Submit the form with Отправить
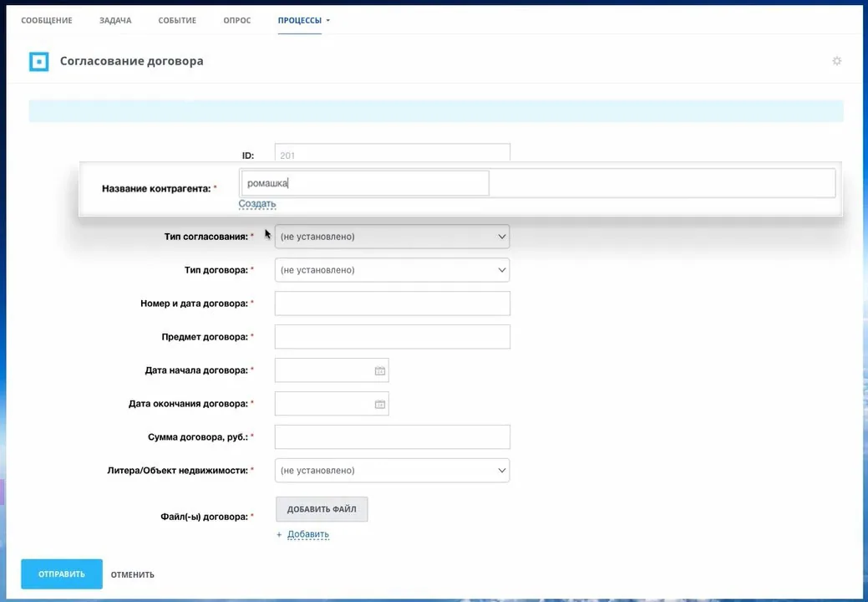868x602 pixels. [62, 574]
